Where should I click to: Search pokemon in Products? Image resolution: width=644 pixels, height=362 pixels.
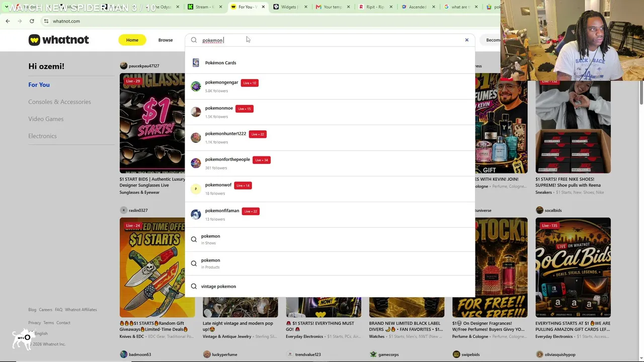coord(330,263)
